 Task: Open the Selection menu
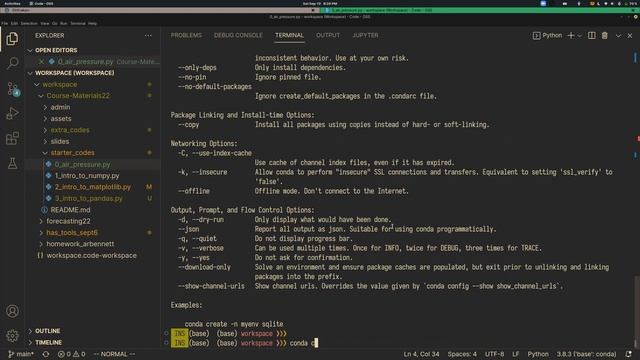(29, 24)
